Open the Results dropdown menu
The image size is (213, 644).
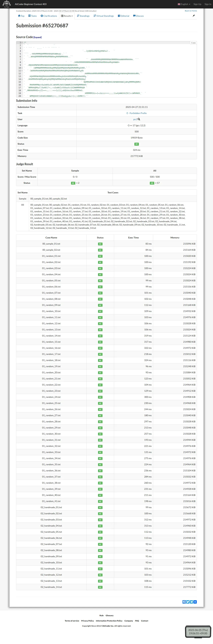tap(67, 16)
